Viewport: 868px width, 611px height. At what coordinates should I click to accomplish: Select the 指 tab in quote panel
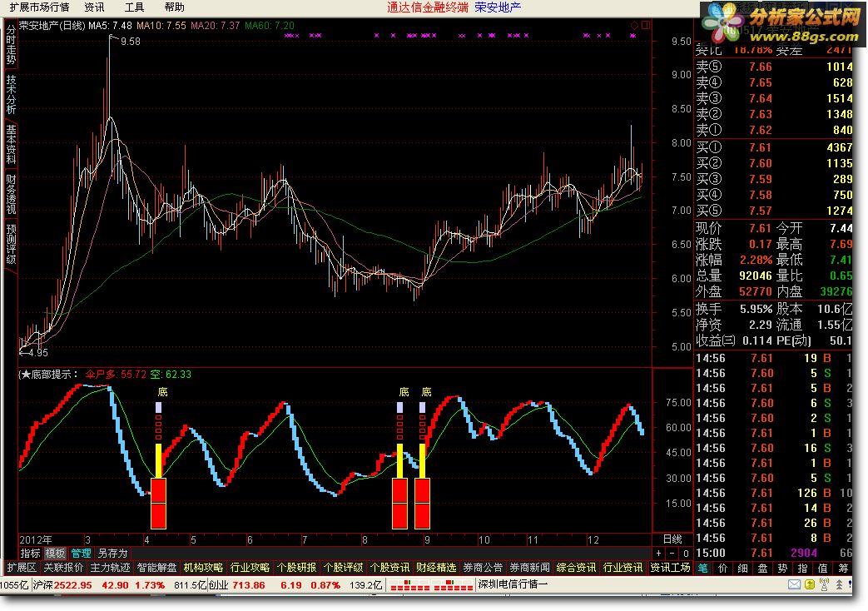(802, 568)
